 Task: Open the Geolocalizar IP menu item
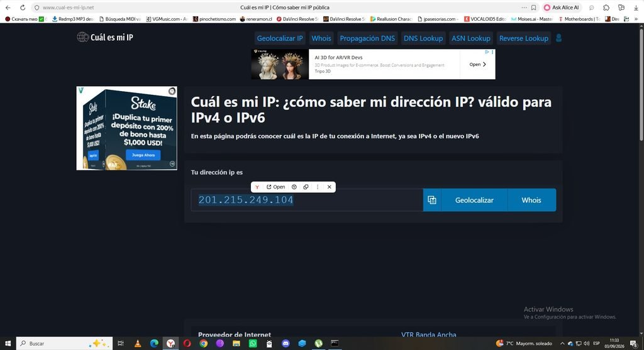(280, 38)
